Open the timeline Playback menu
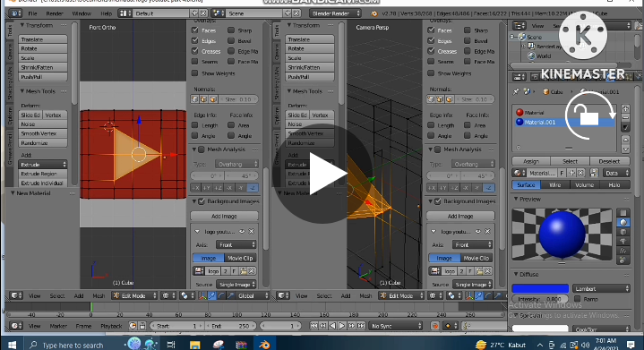 111,326
